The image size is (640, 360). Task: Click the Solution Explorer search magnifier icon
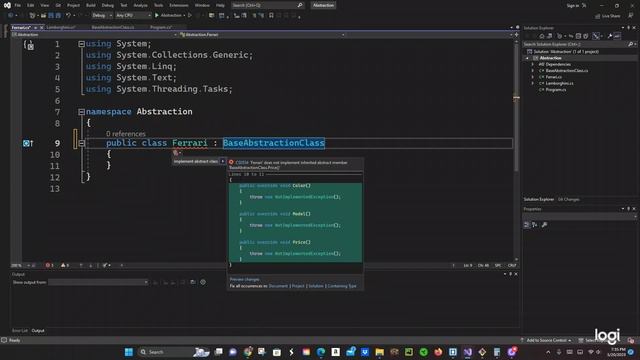click(x=630, y=44)
